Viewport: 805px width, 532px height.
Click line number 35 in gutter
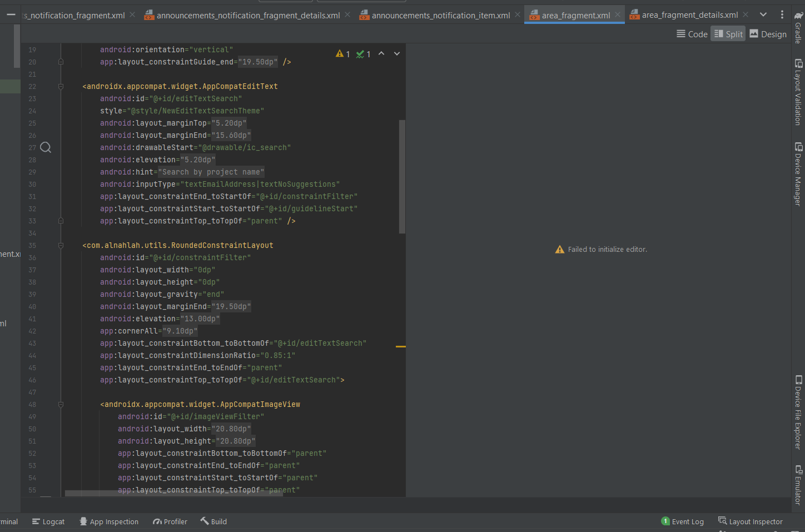click(x=32, y=245)
